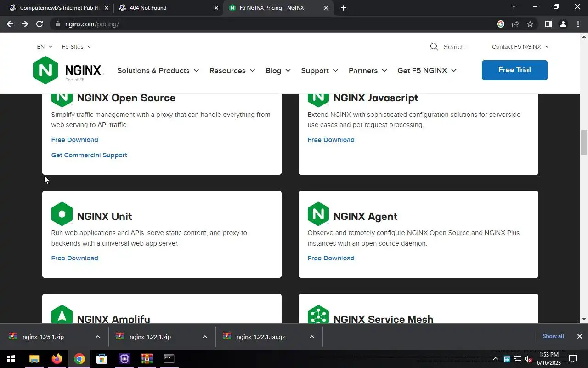Open Solutions & Products menu
The width and height of the screenshot is (588, 368).
pyautogui.click(x=158, y=70)
